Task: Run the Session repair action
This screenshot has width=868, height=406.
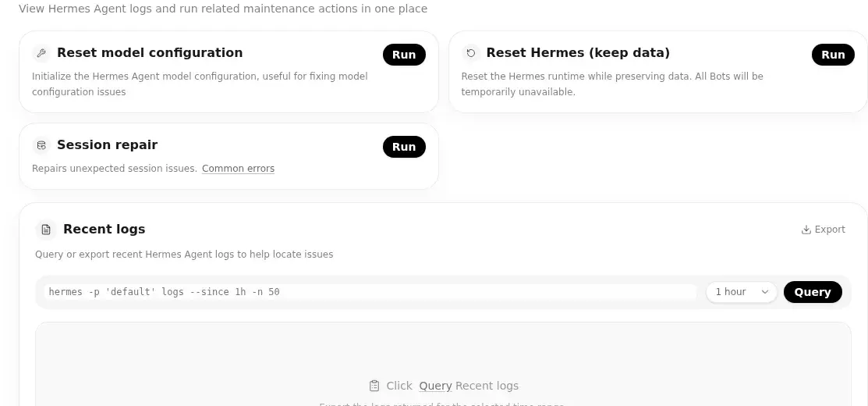Action: point(404,147)
